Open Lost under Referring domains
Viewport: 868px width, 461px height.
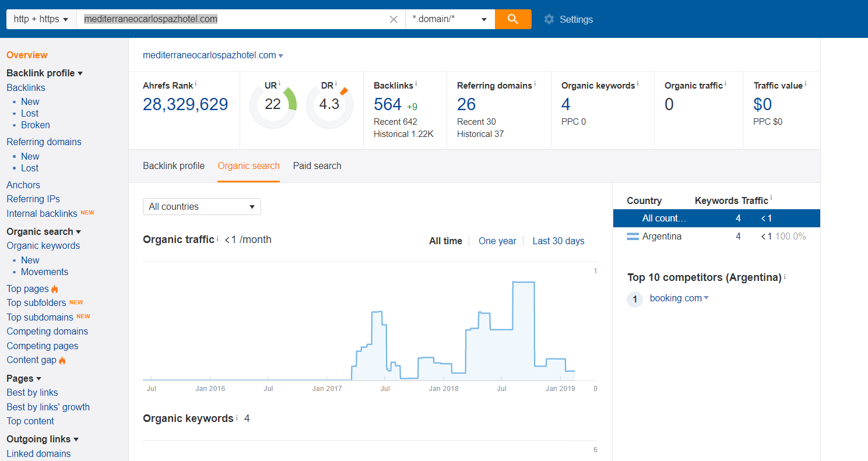click(x=30, y=168)
